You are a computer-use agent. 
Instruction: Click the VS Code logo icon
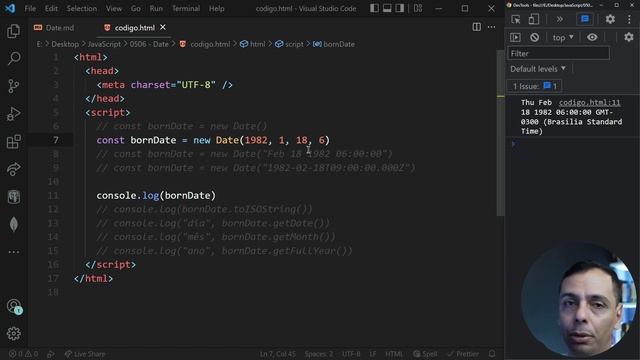[10, 8]
